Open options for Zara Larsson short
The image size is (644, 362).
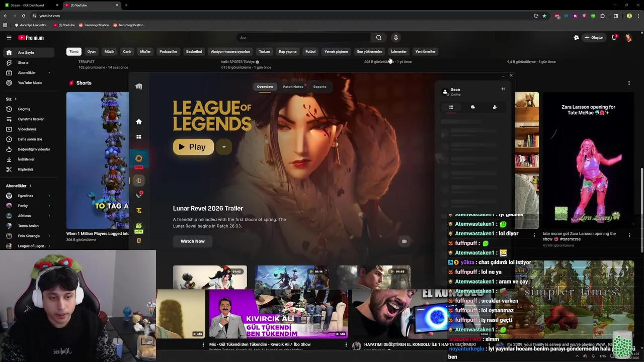(629, 235)
